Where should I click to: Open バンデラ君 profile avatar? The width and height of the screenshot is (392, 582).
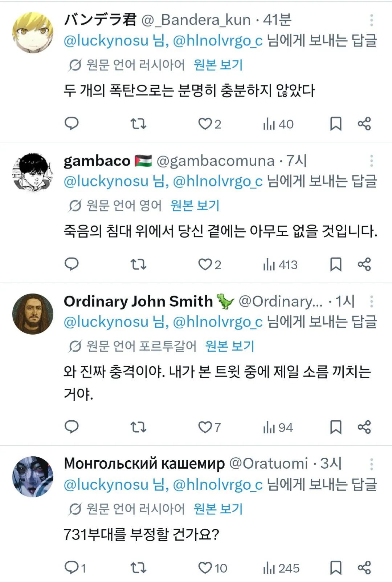33,33
